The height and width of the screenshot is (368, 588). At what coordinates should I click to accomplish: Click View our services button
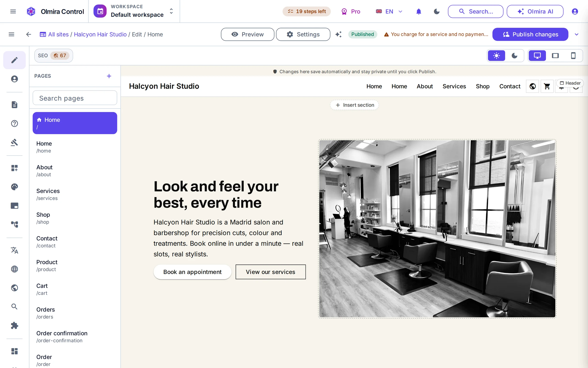click(270, 272)
